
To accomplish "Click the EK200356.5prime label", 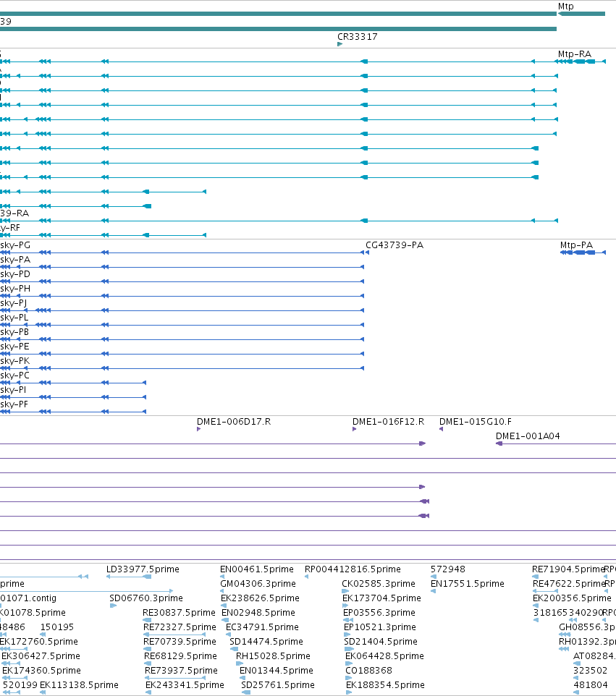I will point(572,598).
